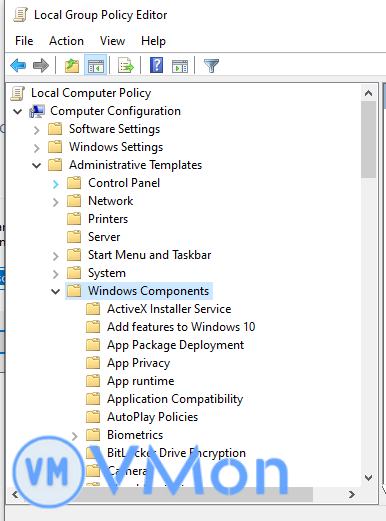The image size is (386, 521).
Task: Click the Computer Configuration computer icon
Action: 37,111
